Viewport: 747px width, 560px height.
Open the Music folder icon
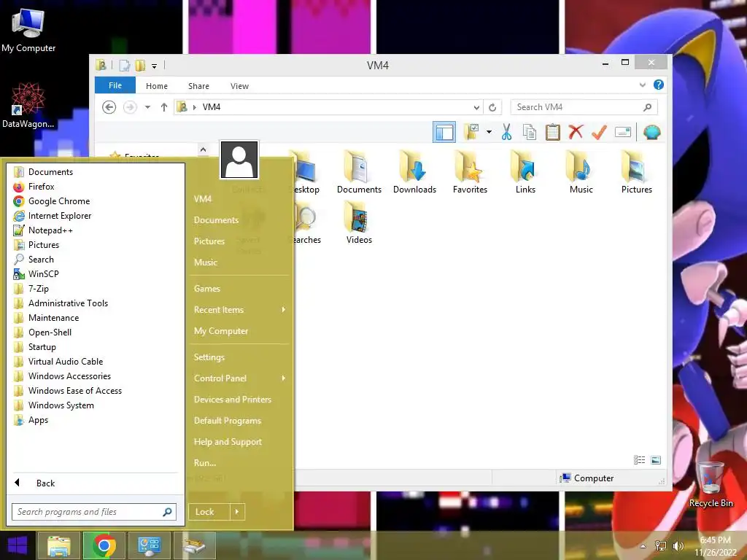click(581, 172)
